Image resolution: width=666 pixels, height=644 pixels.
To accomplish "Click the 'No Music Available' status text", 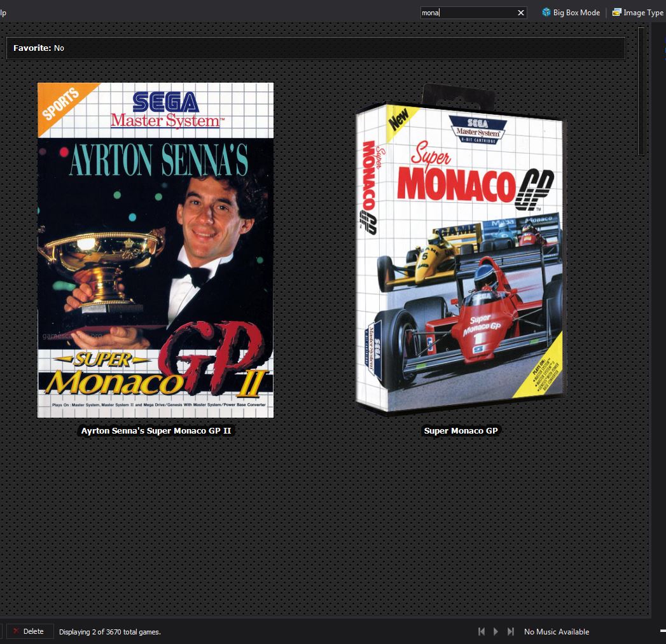I will point(557,632).
